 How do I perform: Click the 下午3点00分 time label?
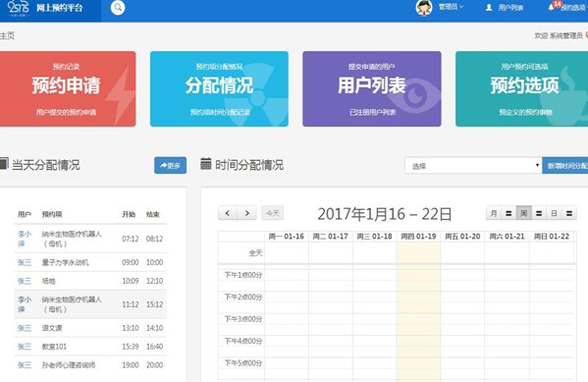click(243, 319)
